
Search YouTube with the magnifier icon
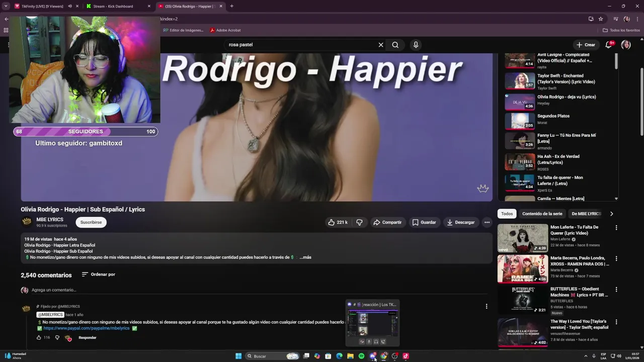point(395,45)
